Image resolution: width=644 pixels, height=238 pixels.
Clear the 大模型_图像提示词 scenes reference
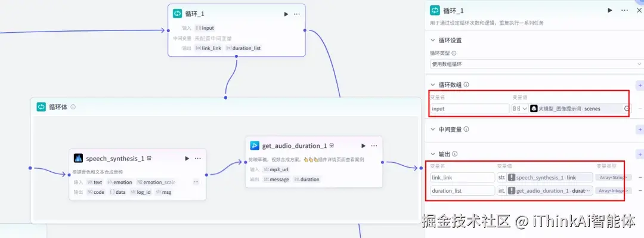[x=627, y=109]
